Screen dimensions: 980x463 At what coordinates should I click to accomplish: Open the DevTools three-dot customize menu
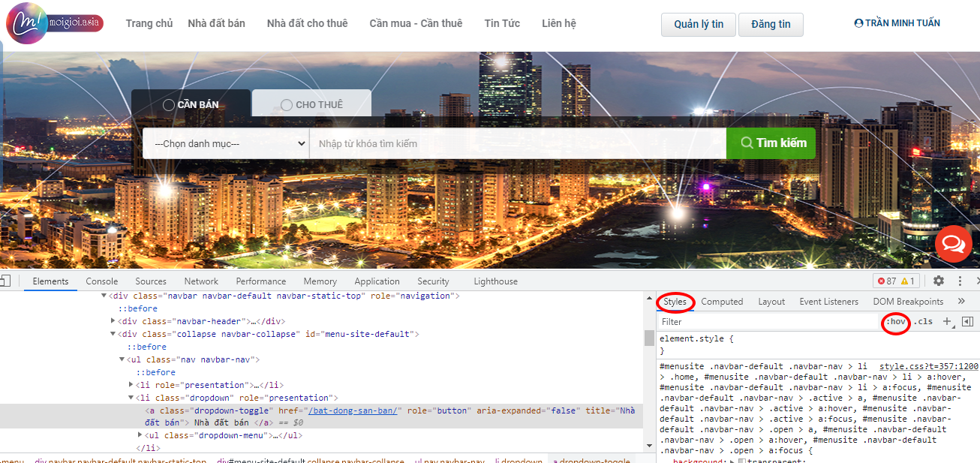pos(960,281)
